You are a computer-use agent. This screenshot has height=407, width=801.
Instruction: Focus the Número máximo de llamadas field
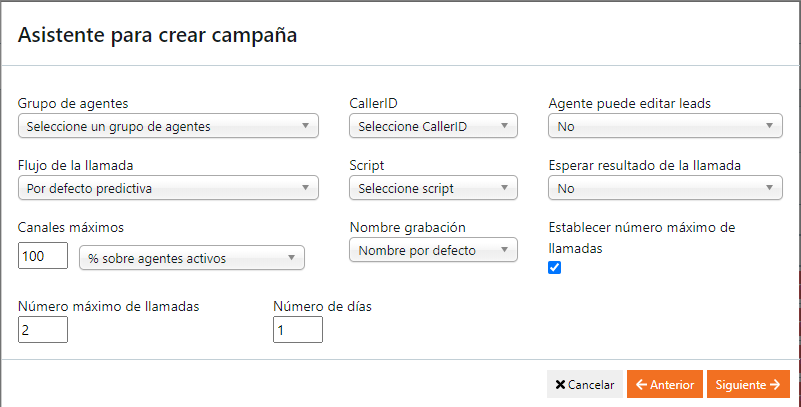pos(43,329)
